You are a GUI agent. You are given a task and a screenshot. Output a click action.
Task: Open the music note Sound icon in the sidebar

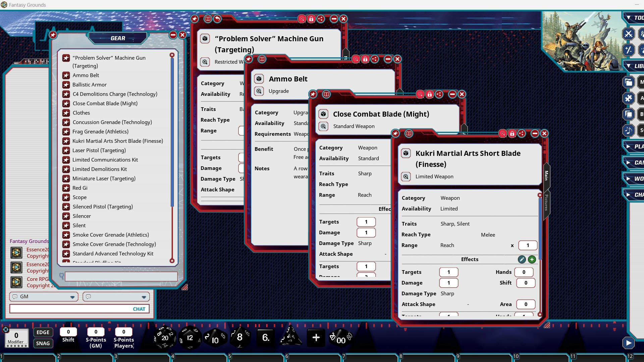[x=629, y=131]
